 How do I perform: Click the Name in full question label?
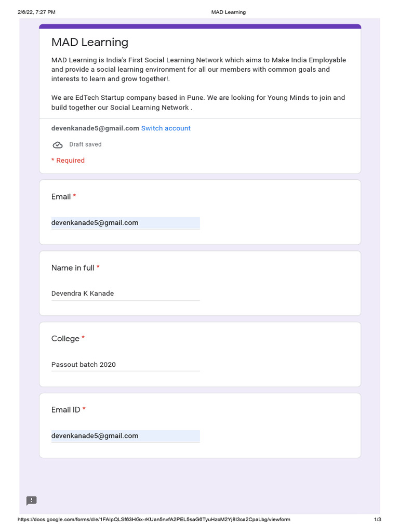pos(73,268)
